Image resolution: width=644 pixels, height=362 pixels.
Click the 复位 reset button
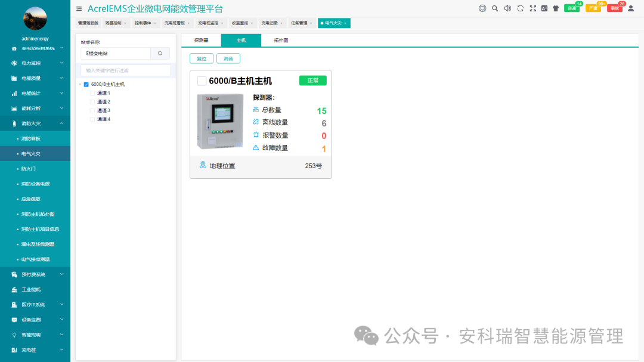click(x=202, y=58)
